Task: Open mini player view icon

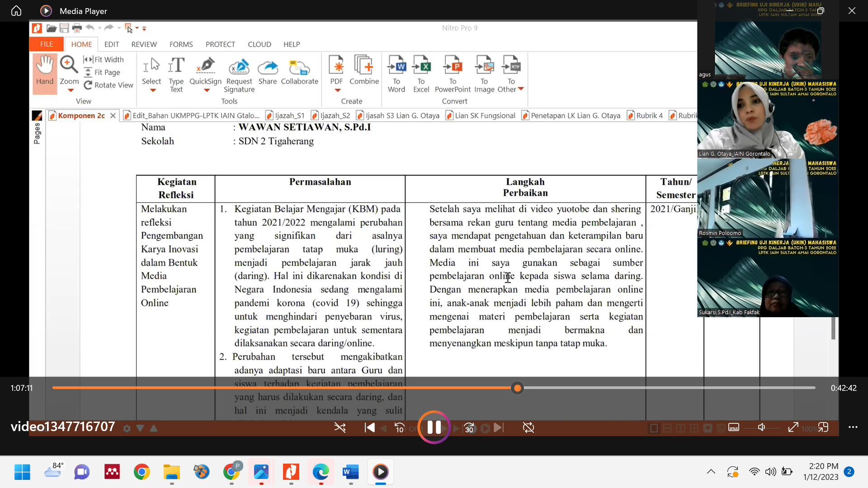Action: (x=823, y=427)
